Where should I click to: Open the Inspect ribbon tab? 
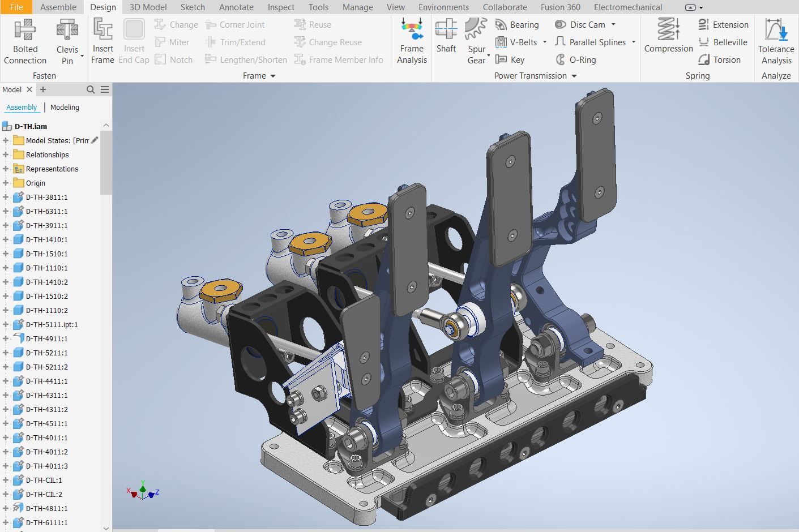point(281,7)
